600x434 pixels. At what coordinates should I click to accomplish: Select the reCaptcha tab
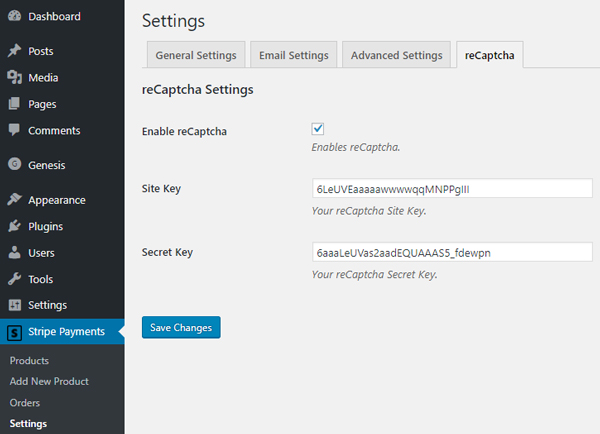click(x=489, y=55)
